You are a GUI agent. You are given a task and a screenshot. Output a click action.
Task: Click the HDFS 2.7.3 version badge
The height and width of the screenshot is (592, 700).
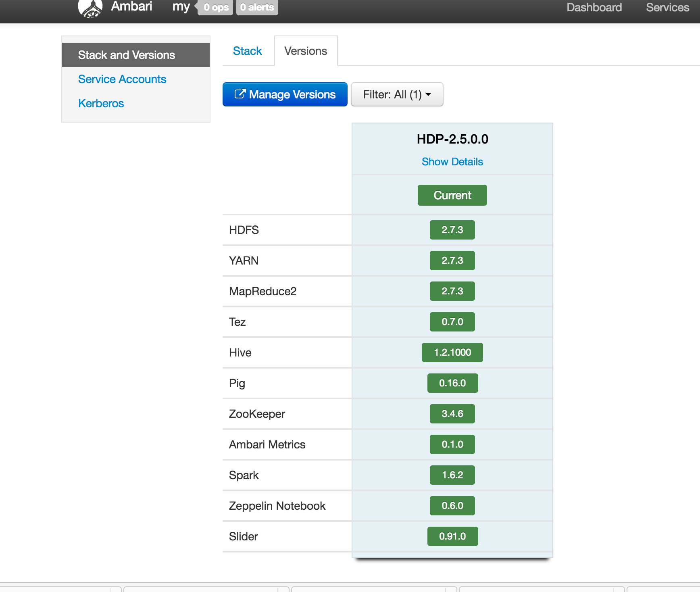(x=452, y=230)
